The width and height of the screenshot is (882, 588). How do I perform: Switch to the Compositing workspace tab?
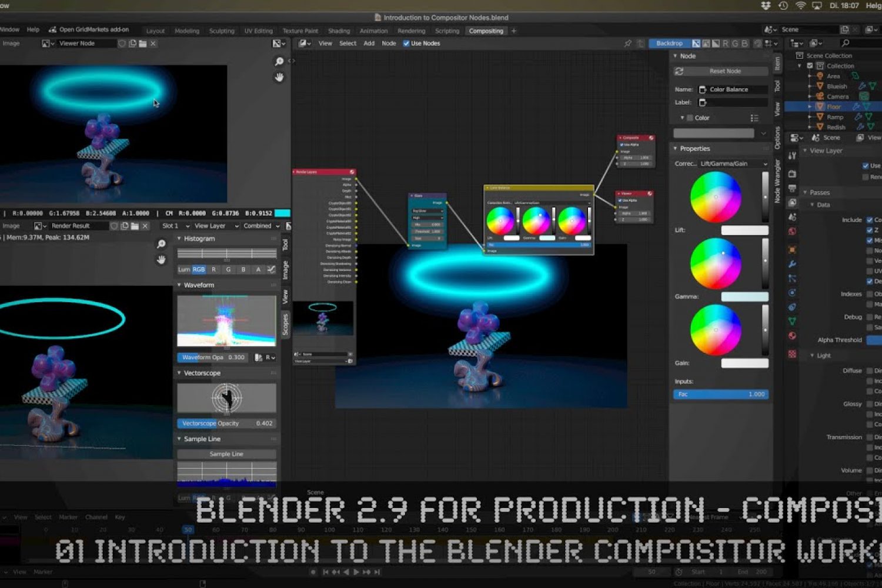pos(486,31)
